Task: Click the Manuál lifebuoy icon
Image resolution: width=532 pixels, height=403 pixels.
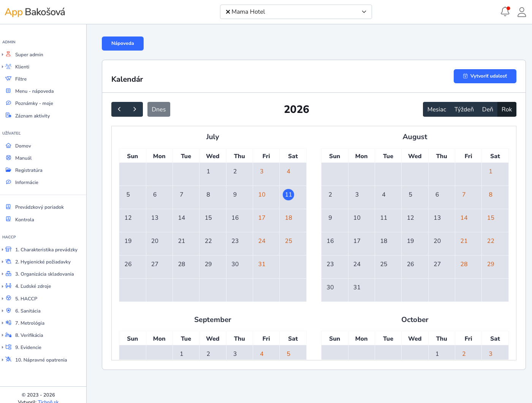Action: (8, 158)
